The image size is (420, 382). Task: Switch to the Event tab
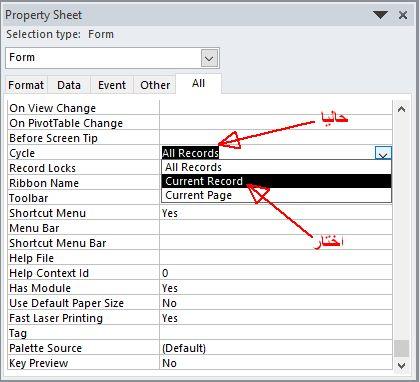coord(112,85)
